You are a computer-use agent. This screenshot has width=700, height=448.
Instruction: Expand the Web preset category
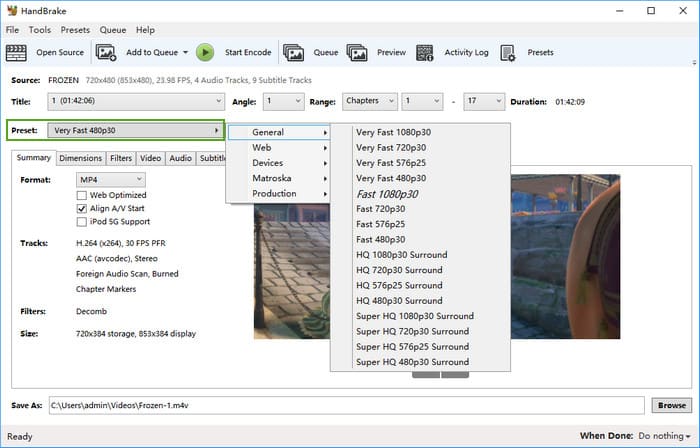279,148
